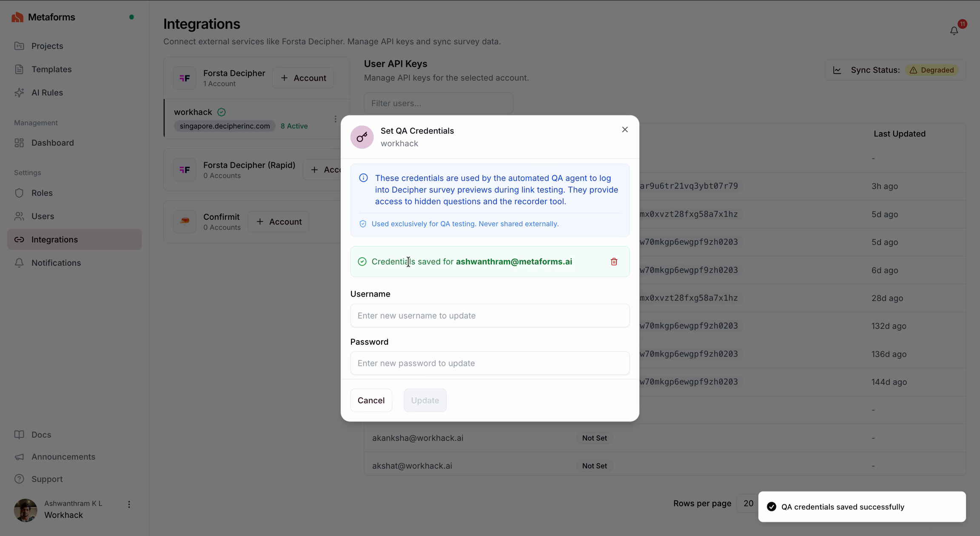Open the Docs link in sidebar
The image size is (980, 536).
(x=41, y=434)
